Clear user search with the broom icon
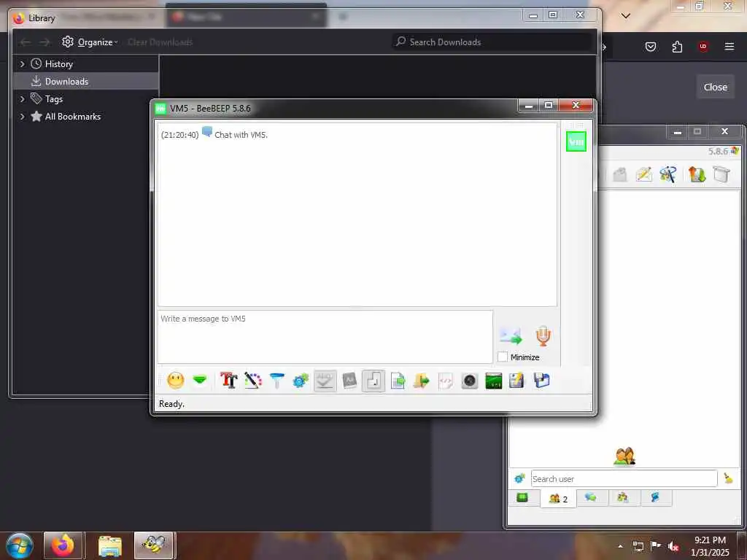 [728, 478]
